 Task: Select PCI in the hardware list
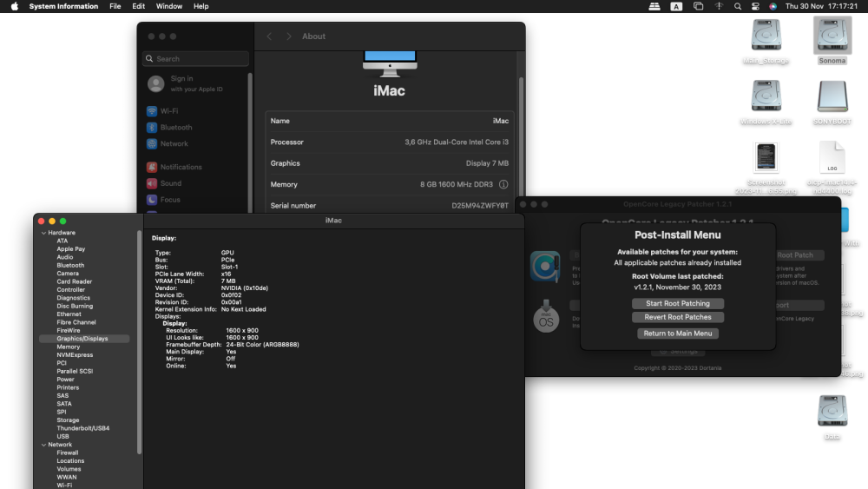[62, 363]
